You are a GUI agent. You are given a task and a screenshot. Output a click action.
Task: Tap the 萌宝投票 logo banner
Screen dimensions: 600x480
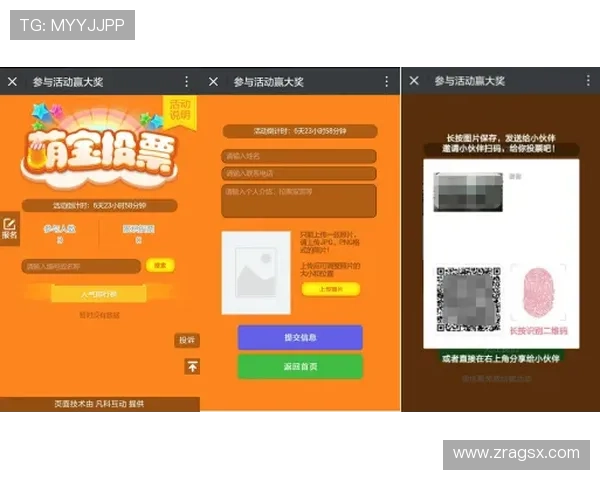pos(99,147)
